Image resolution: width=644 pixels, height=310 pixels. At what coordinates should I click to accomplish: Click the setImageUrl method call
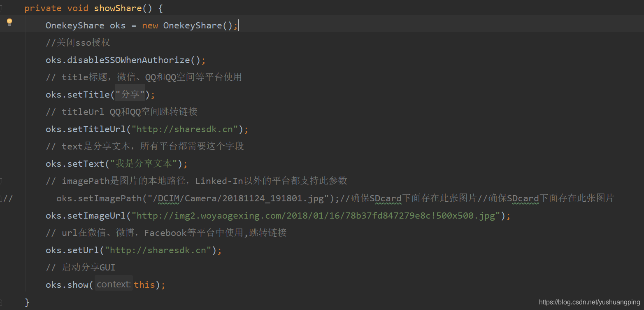[96, 216]
